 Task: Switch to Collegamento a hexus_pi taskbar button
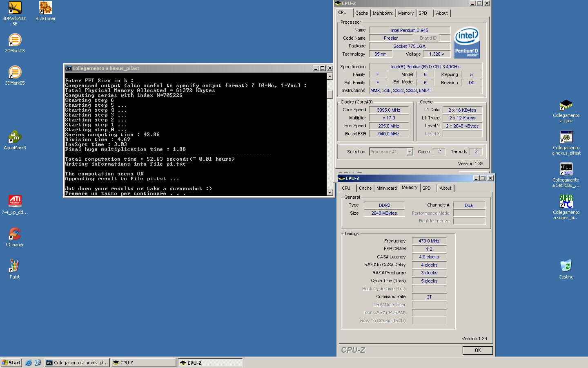[x=77, y=363]
